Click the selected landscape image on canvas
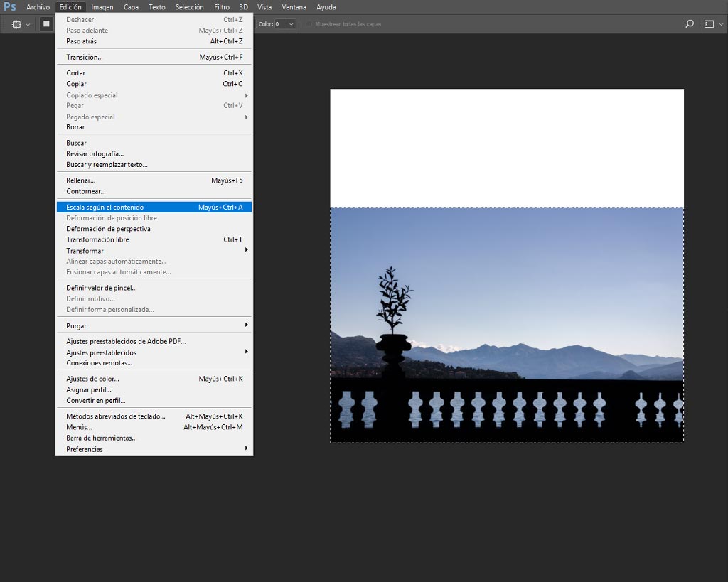The image size is (728, 582). pos(507,325)
